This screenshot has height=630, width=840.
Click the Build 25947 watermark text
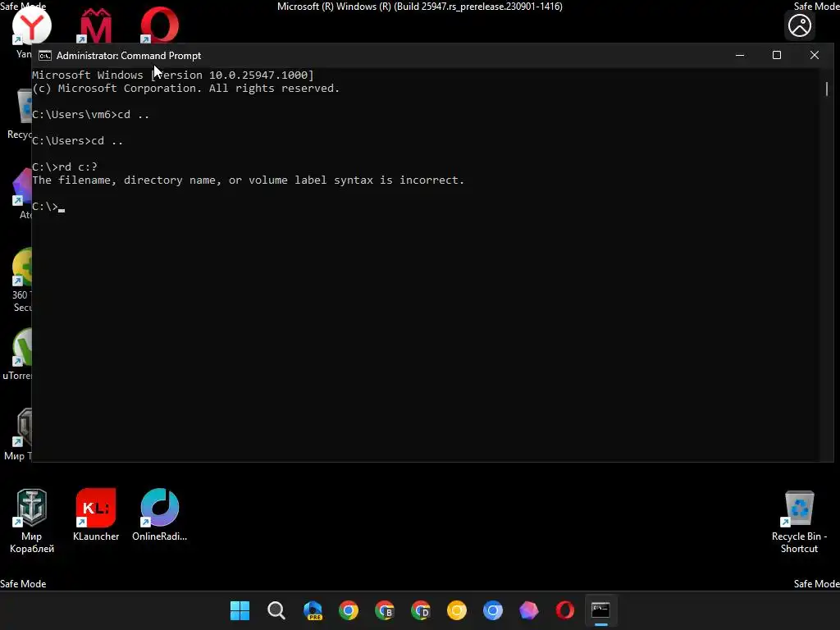pyautogui.click(x=420, y=7)
